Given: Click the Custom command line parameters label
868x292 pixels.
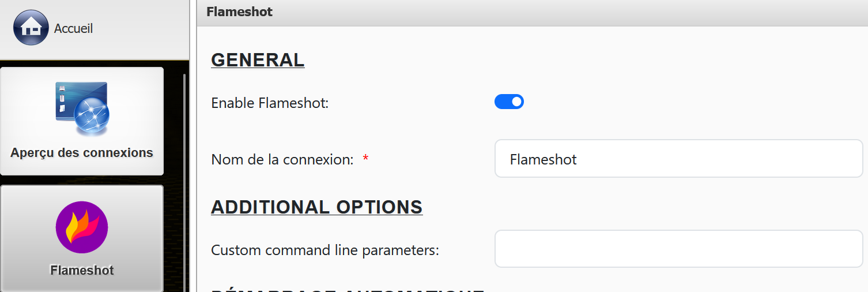Looking at the screenshot, I should [325, 250].
